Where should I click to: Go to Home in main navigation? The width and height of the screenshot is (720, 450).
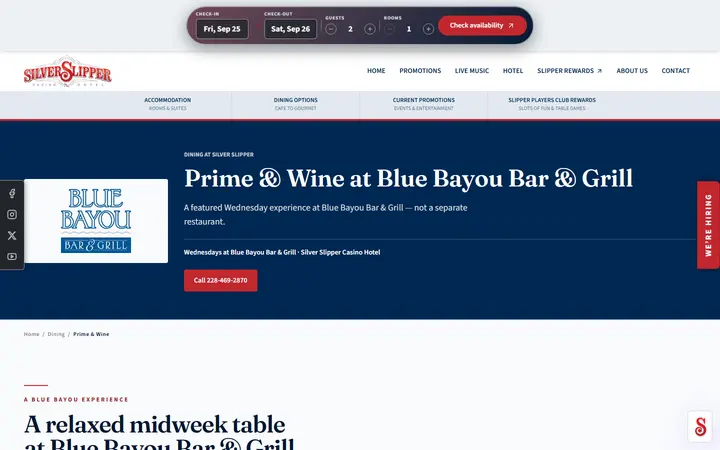pos(376,71)
